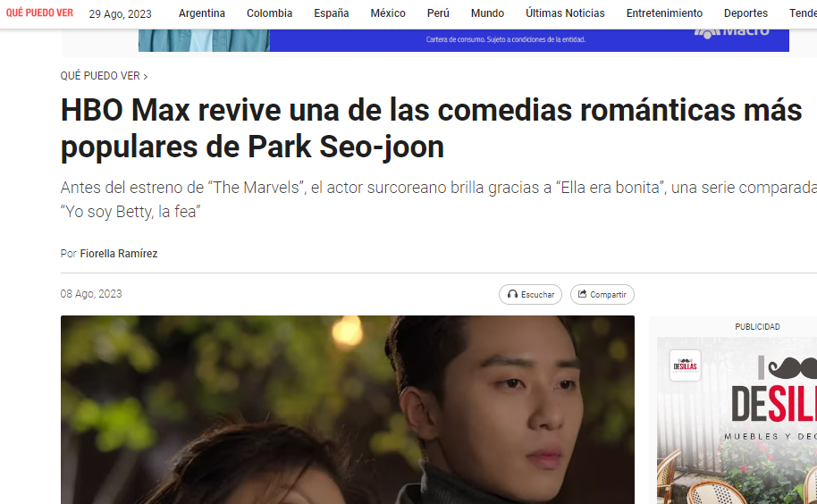The height and width of the screenshot is (504, 817).
Task: Select España in the navigation bar
Action: tap(332, 13)
